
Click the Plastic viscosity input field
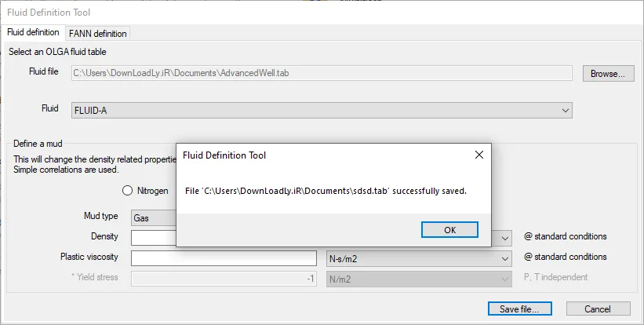coord(224,258)
